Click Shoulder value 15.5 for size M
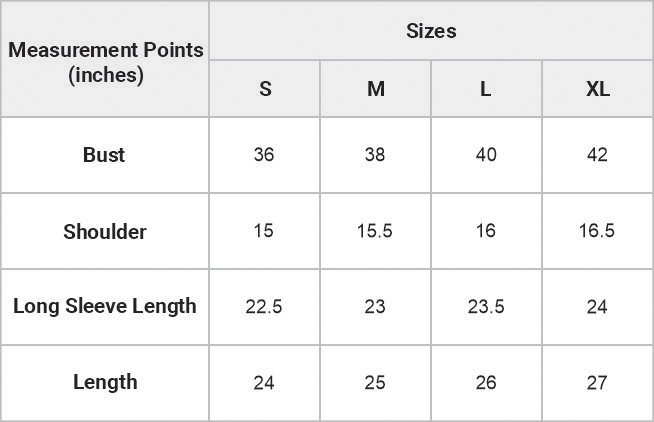Viewport: 654px width, 422px height. 375,231
